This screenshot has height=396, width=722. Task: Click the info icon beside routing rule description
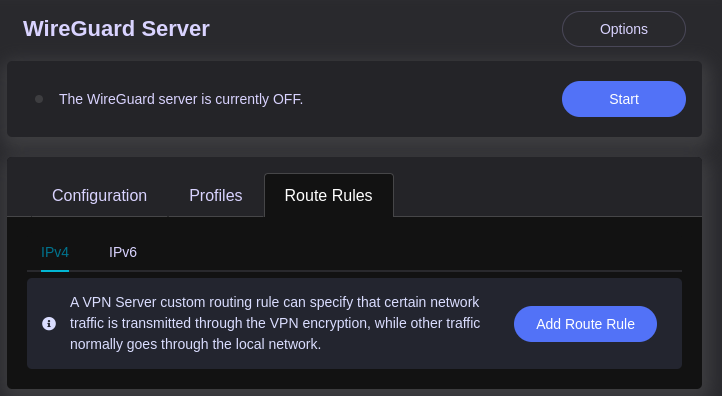[49, 324]
